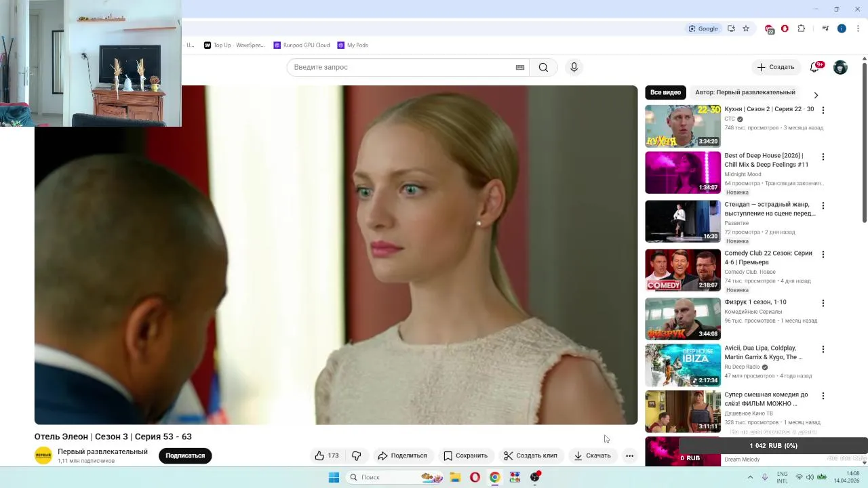868x488 pixels.
Task: Dislike the video with thumbs-down button
Action: pos(356,455)
